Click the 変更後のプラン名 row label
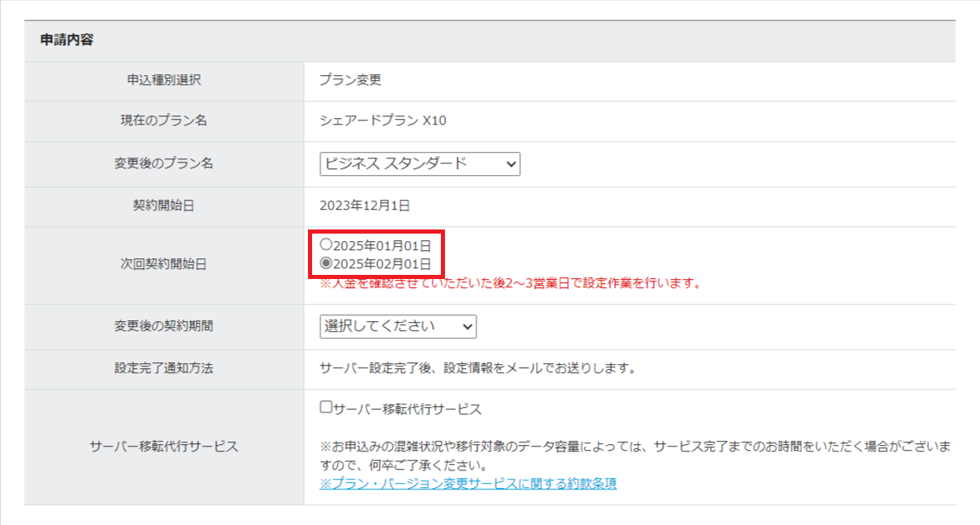 point(163,164)
